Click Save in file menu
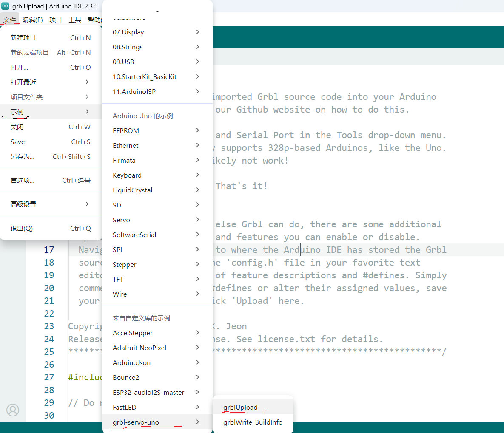This screenshot has width=504, height=433. pyautogui.click(x=51, y=142)
